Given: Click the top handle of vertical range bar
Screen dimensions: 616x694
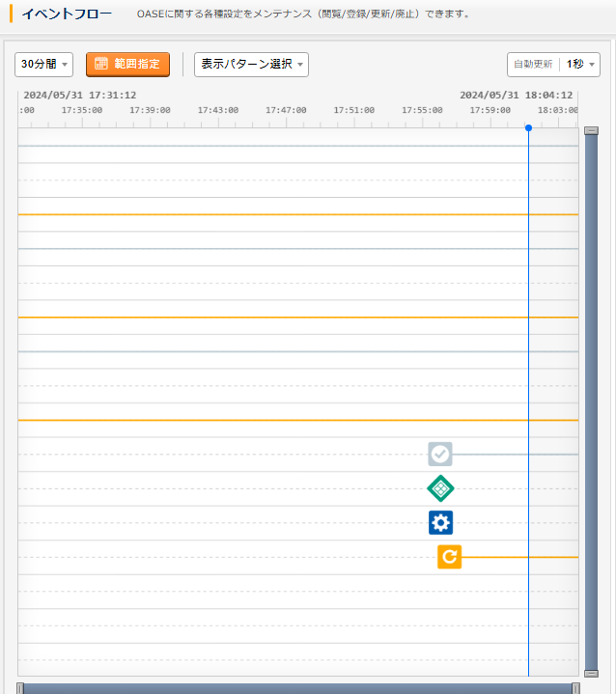Looking at the screenshot, I should coord(591,130).
